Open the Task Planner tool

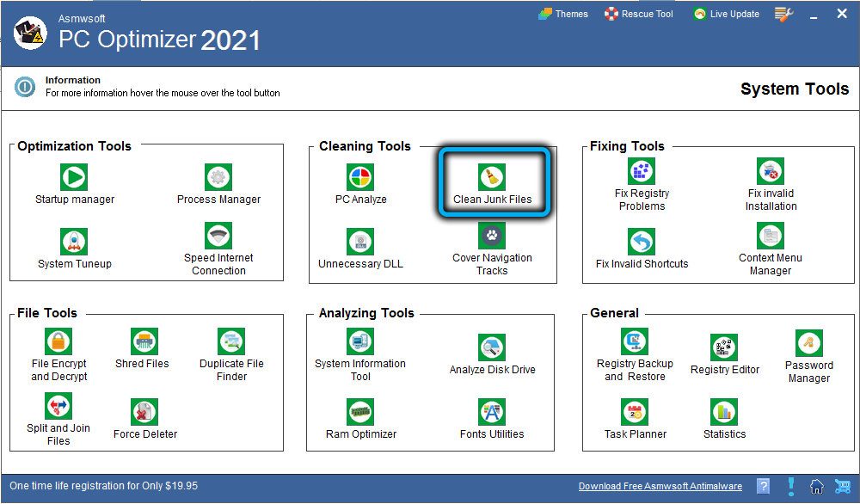(x=636, y=412)
